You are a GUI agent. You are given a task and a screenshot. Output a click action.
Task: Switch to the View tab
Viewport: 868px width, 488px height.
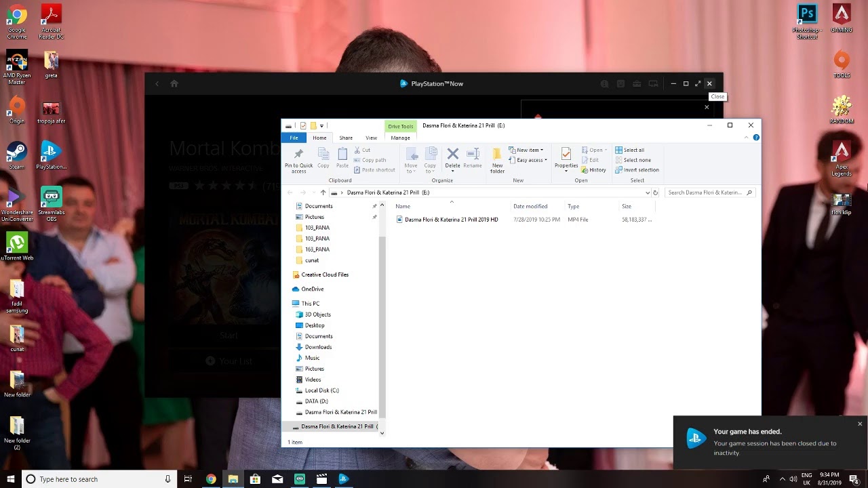(x=371, y=138)
